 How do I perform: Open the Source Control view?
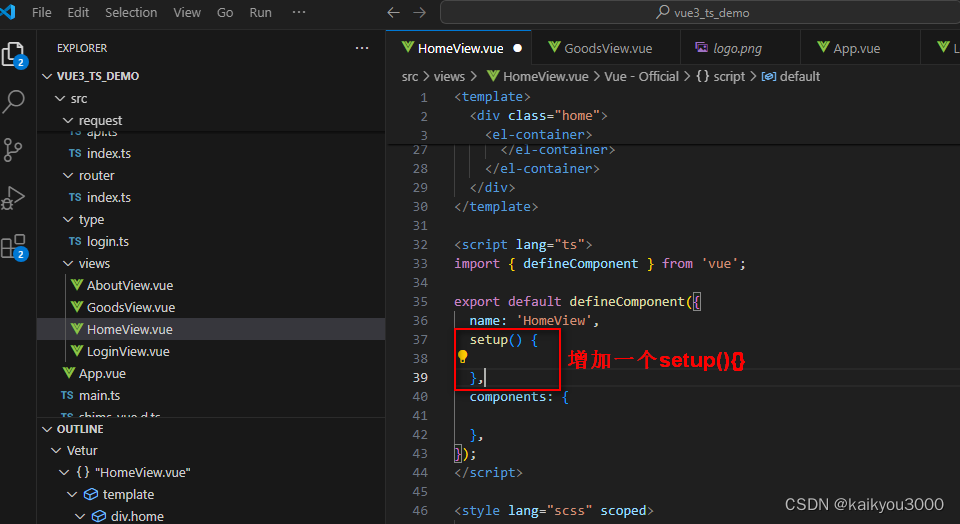[x=12, y=150]
